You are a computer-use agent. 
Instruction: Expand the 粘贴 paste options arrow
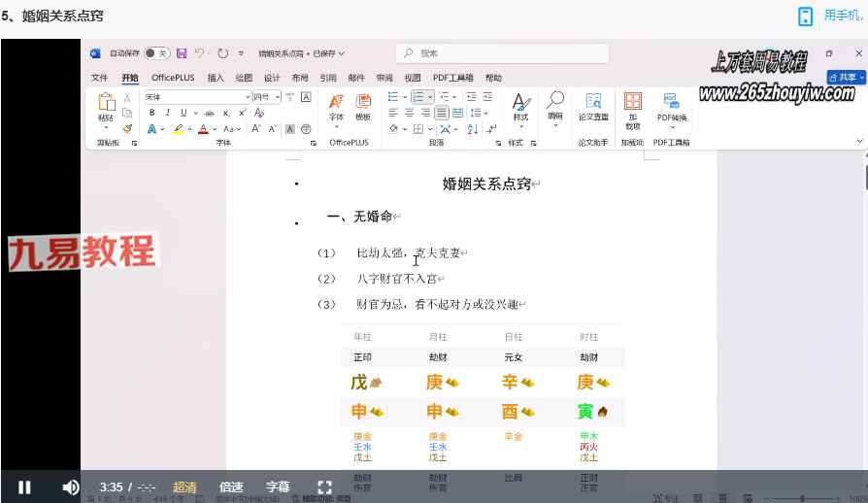[106, 127]
